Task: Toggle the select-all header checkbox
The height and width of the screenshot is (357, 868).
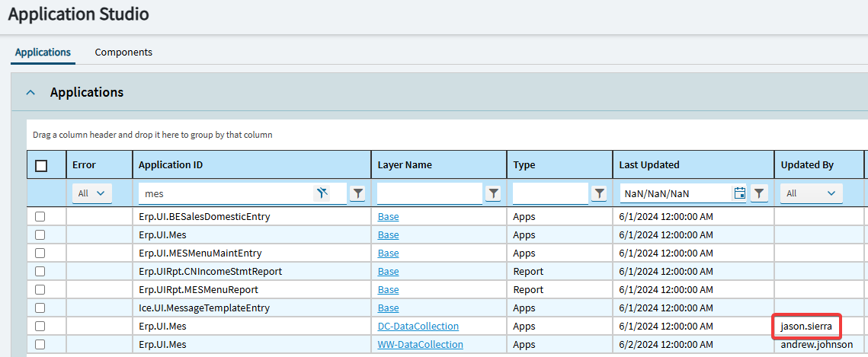Action: click(41, 165)
